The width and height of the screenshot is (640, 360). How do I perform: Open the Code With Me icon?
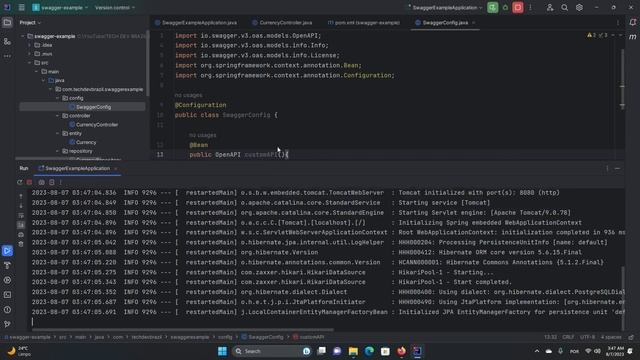point(550,7)
